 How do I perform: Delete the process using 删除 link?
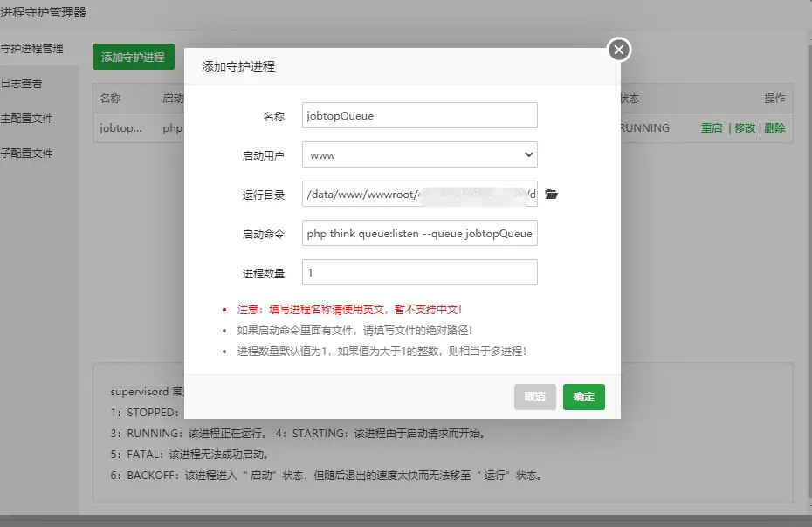775,127
